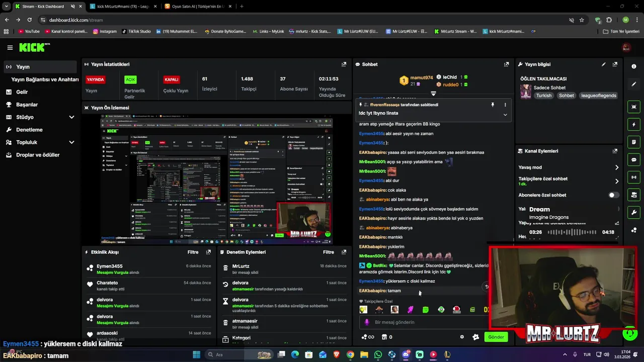Click the wrench icon in the right sidebar
644x362 pixels.
[633, 212]
